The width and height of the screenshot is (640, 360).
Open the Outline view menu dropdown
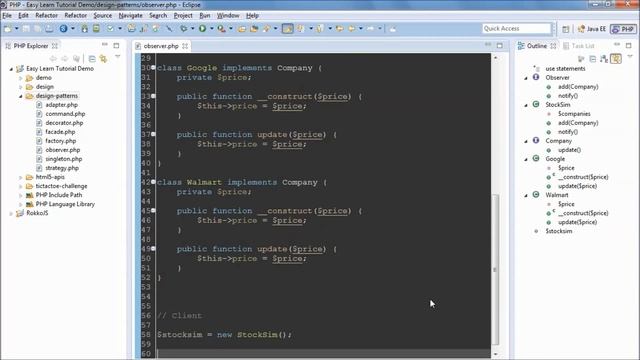[630, 57]
